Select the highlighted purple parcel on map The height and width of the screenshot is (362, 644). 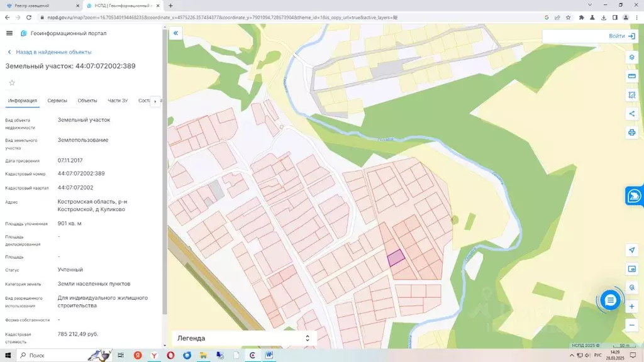pos(395,258)
